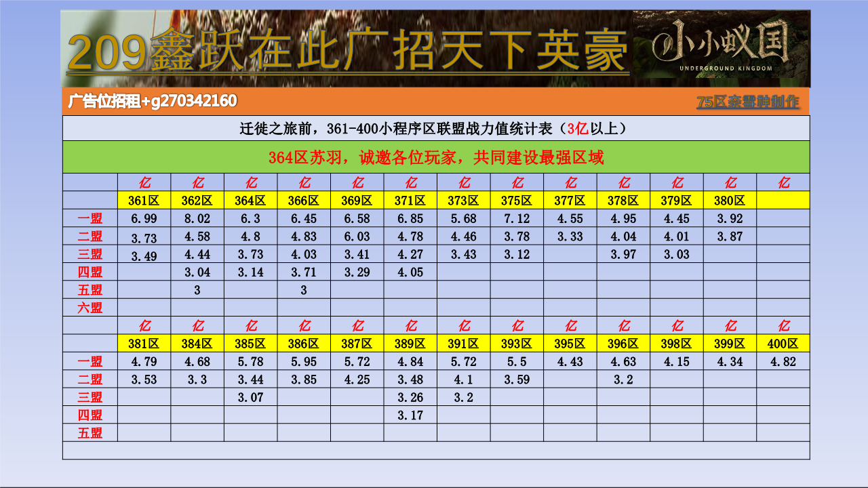
Task: Select the 380区 column header
Action: coord(730,201)
